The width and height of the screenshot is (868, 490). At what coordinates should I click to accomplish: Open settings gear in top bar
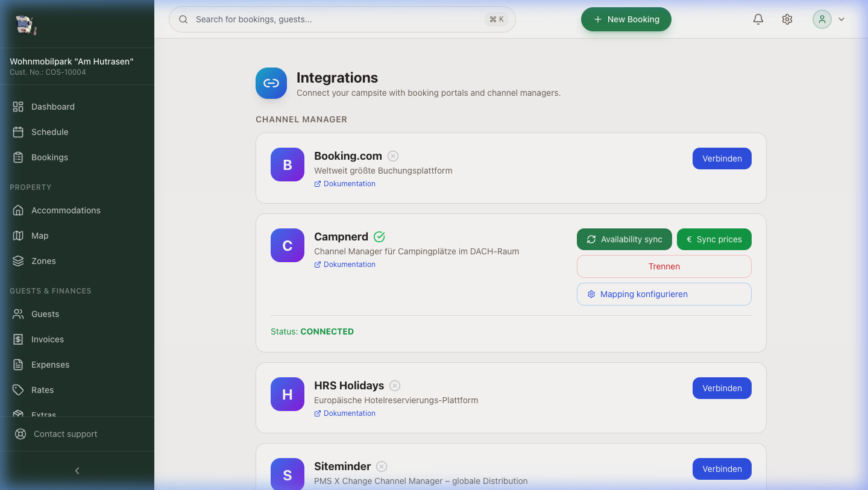point(787,19)
